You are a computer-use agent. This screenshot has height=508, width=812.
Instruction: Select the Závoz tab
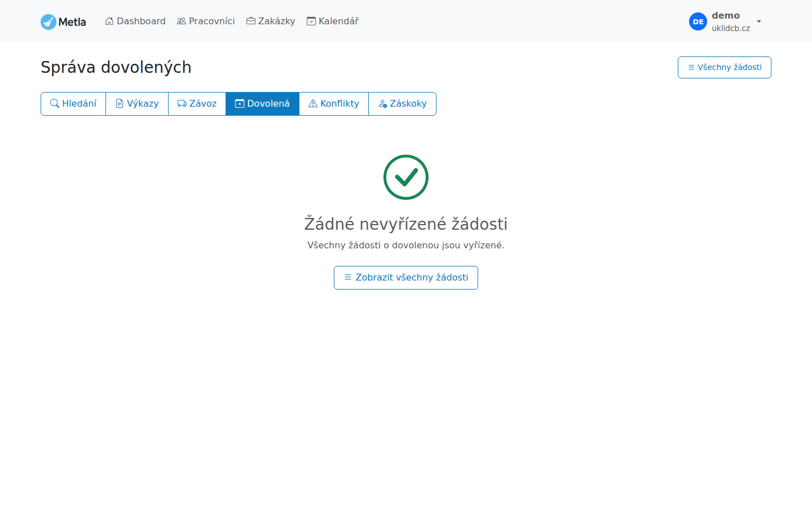pos(197,104)
